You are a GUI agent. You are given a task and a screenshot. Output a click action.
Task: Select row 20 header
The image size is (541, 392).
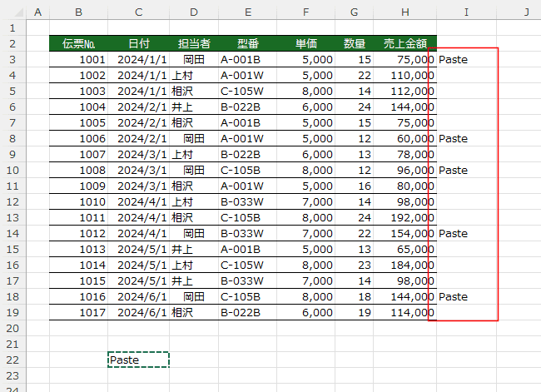point(12,328)
